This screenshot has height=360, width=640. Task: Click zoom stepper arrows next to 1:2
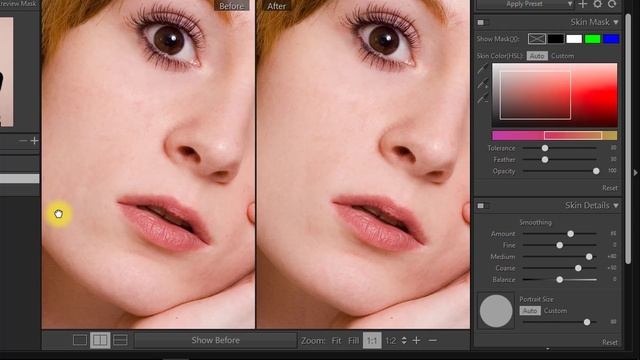[404, 340]
